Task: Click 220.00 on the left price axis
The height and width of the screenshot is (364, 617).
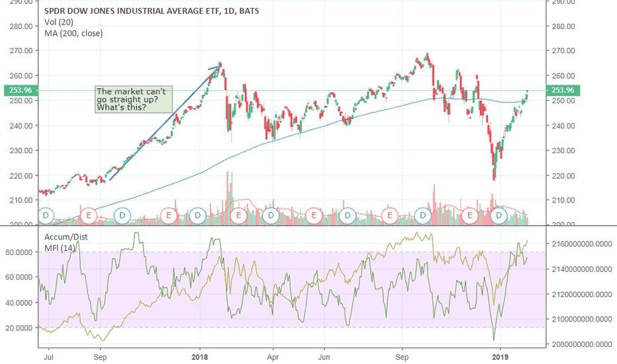Action: pyautogui.click(x=21, y=176)
